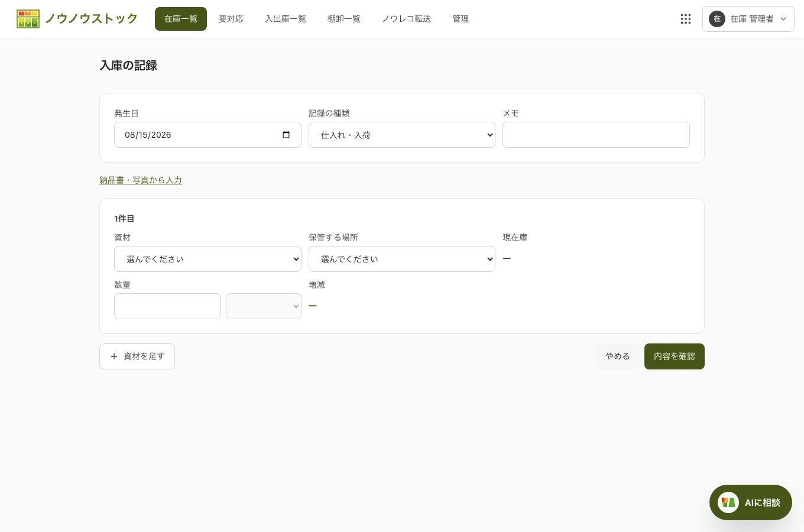Click the 在 user avatar icon
Viewport: 804px width, 532px height.
717,19
